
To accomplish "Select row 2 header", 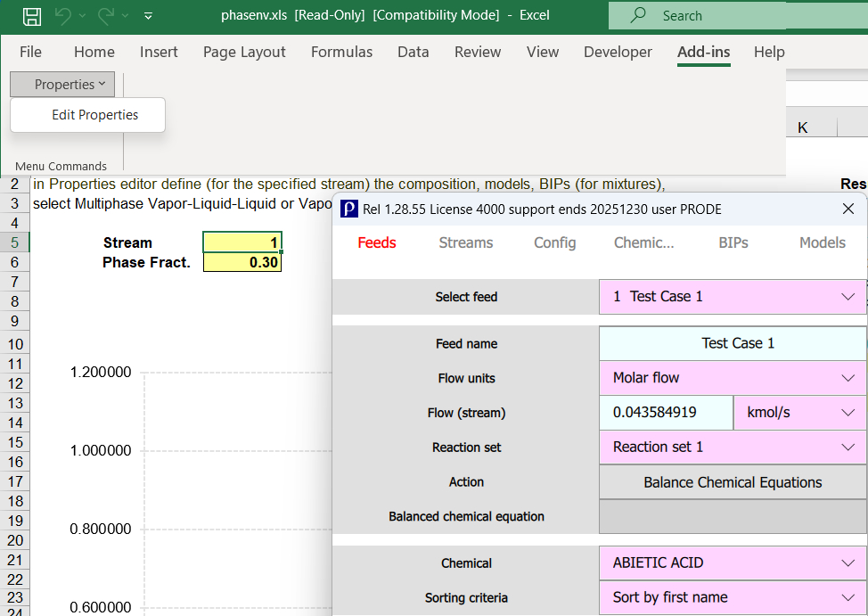I will click(15, 184).
